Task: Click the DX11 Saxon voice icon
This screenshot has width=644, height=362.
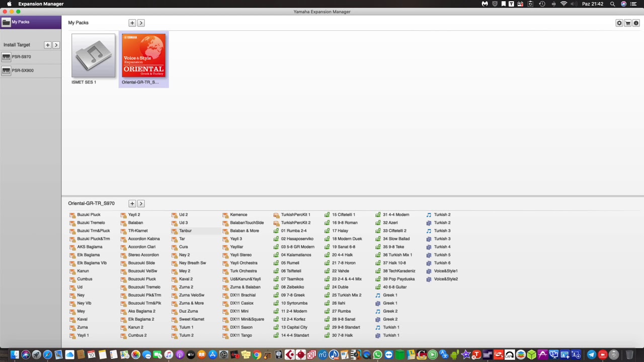Action: pos(225,327)
